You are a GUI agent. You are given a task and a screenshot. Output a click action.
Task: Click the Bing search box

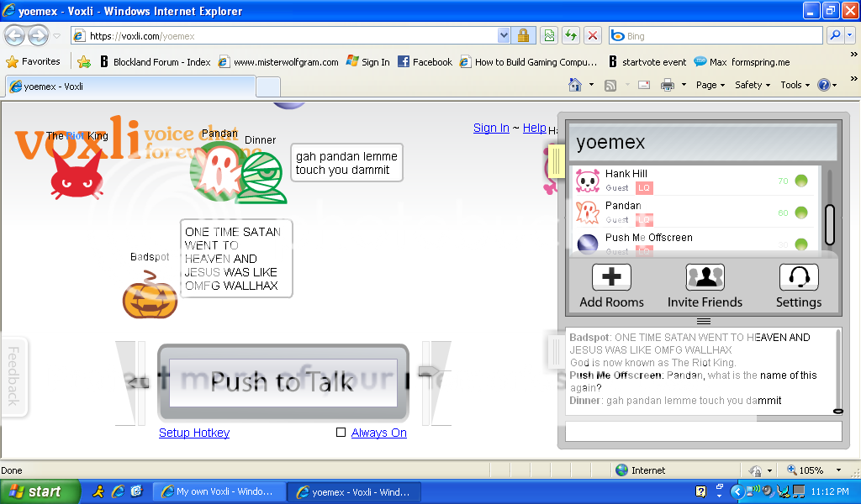pos(716,35)
